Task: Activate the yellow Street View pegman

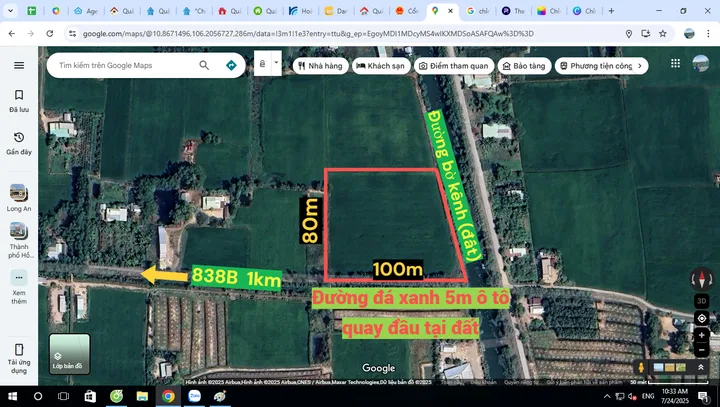Action: (641, 367)
